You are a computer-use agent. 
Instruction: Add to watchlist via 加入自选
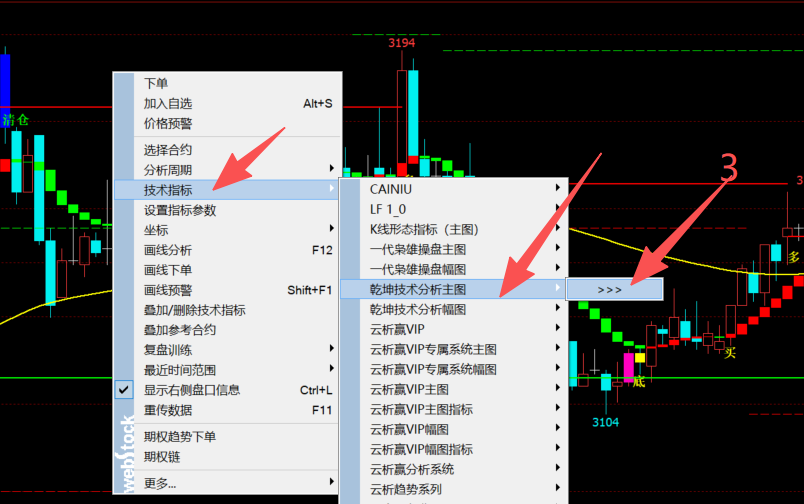click(168, 104)
